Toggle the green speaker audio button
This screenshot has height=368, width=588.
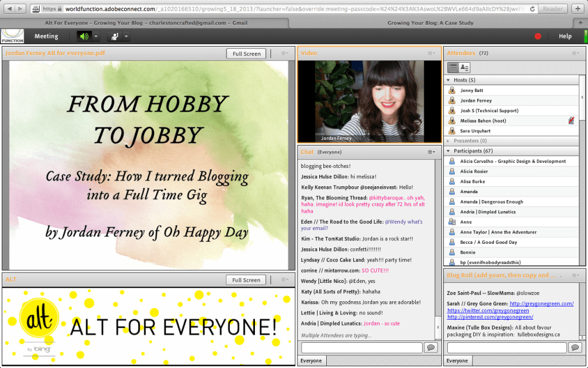(x=84, y=36)
